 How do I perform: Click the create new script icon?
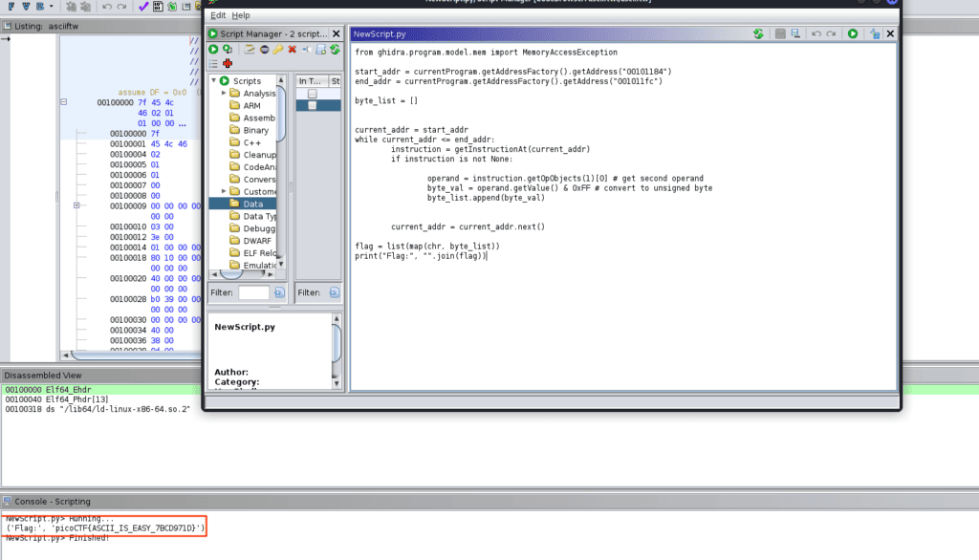320,50
